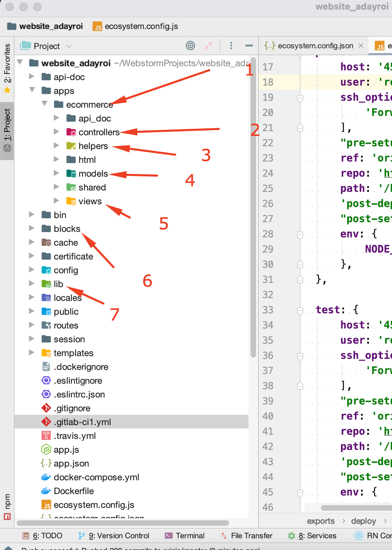Click the helpers folder icon
This screenshot has height=550, width=392.
point(71,146)
